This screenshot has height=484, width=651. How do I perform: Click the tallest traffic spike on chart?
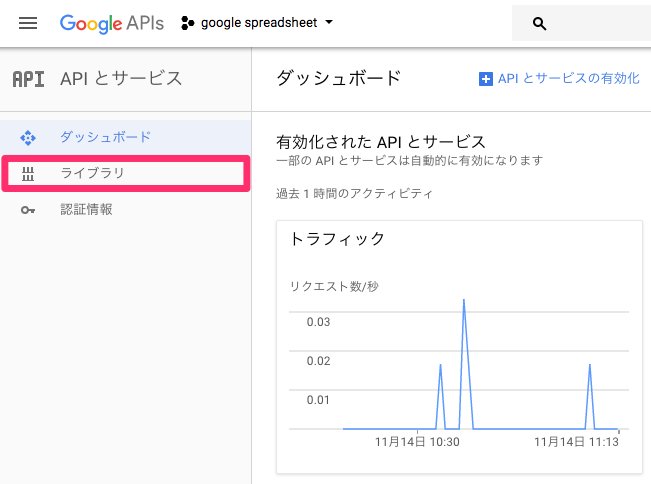(x=464, y=300)
